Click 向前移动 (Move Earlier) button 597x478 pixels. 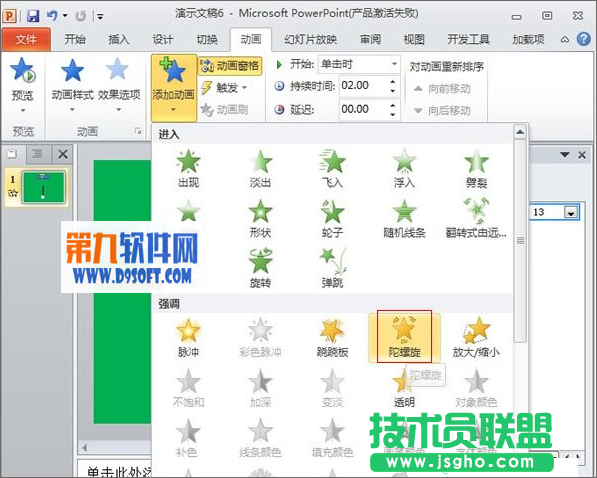(x=442, y=89)
